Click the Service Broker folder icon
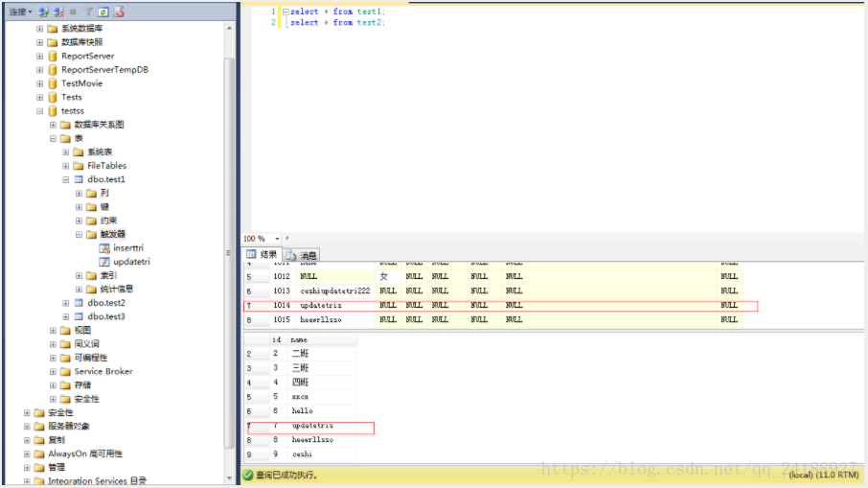868x488 pixels. point(65,372)
